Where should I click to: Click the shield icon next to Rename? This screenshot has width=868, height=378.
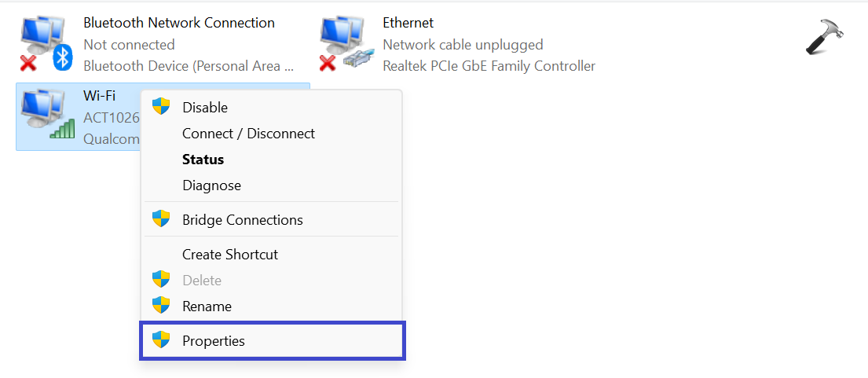[161, 306]
